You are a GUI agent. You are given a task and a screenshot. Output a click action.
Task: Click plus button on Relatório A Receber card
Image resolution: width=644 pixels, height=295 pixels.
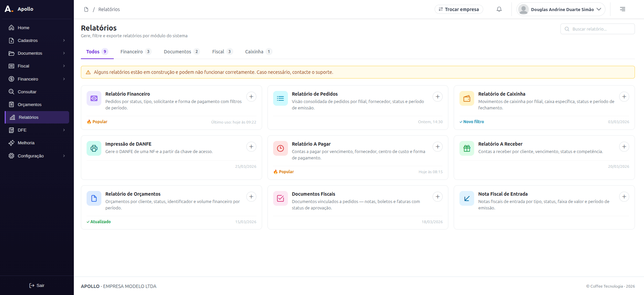click(624, 147)
